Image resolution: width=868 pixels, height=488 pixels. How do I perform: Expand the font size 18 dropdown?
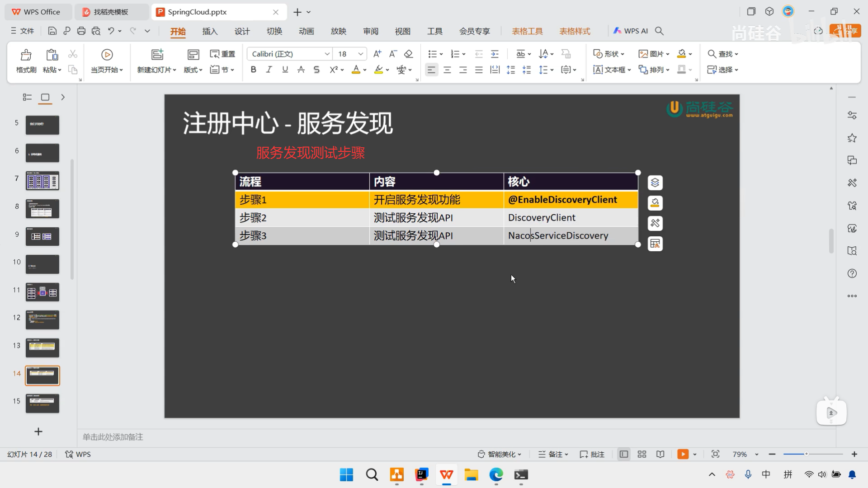point(360,54)
